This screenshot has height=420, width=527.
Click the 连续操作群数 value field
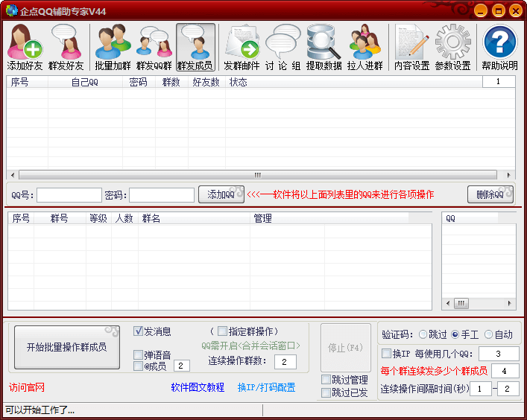click(x=285, y=362)
